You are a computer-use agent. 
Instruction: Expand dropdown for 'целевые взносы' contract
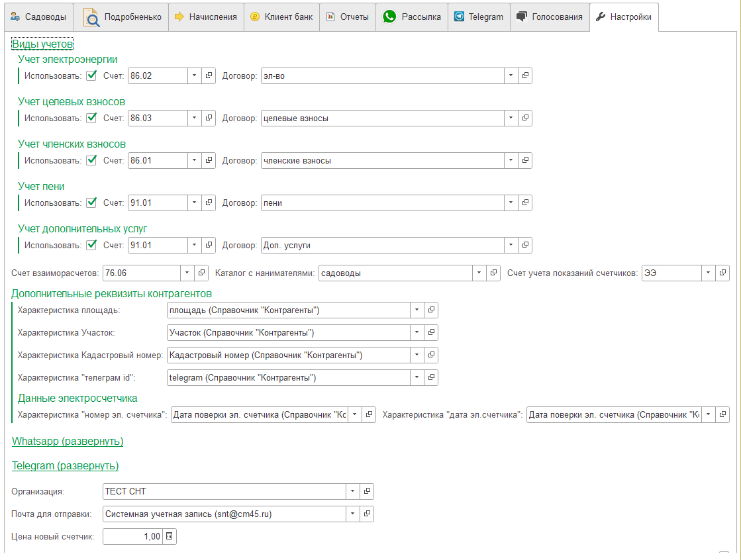click(x=511, y=118)
